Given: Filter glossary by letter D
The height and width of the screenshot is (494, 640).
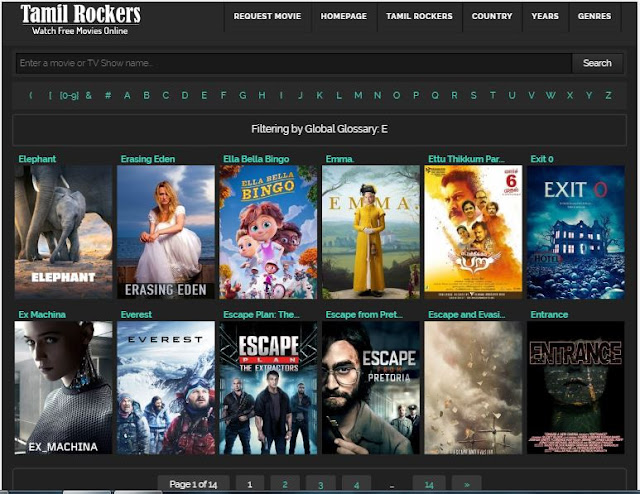Looking at the screenshot, I should (x=185, y=96).
